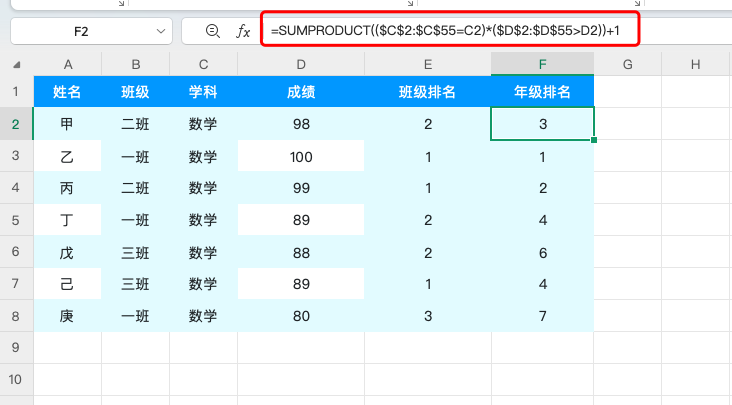Viewport: 732px width, 405px height.
Task: Click the fx insert function icon
Action: [x=242, y=31]
